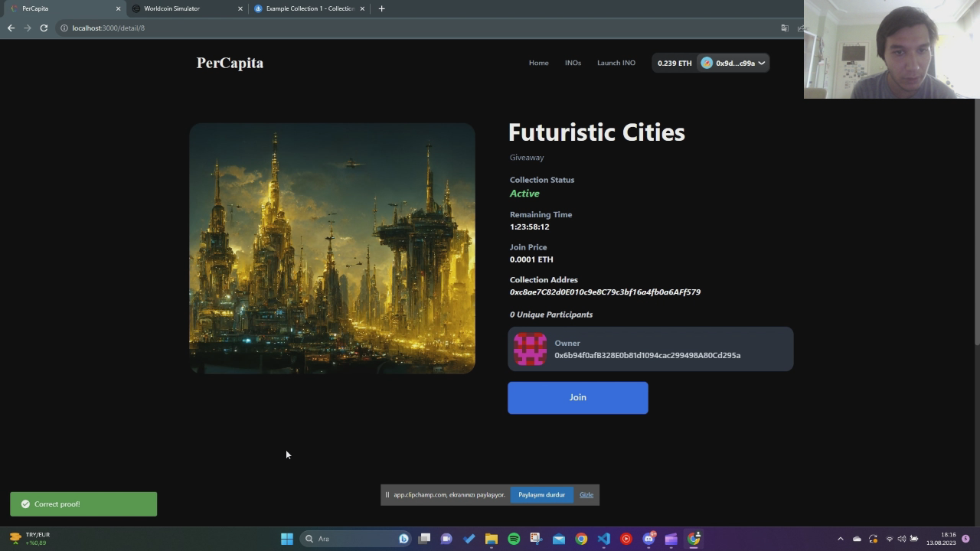Click the taskbar Ara search box
This screenshot has height=551, width=980.
pyautogui.click(x=356, y=539)
